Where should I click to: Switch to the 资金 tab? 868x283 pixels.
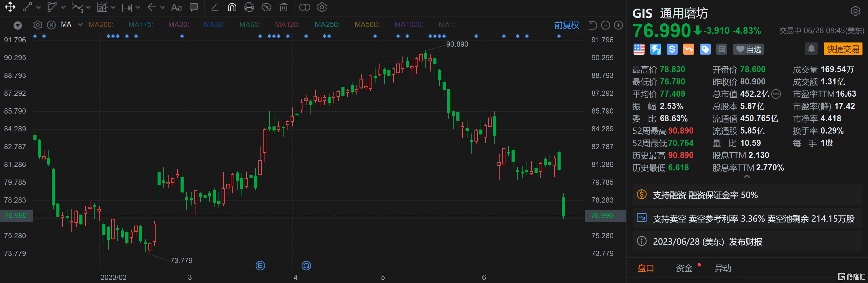[x=684, y=268]
